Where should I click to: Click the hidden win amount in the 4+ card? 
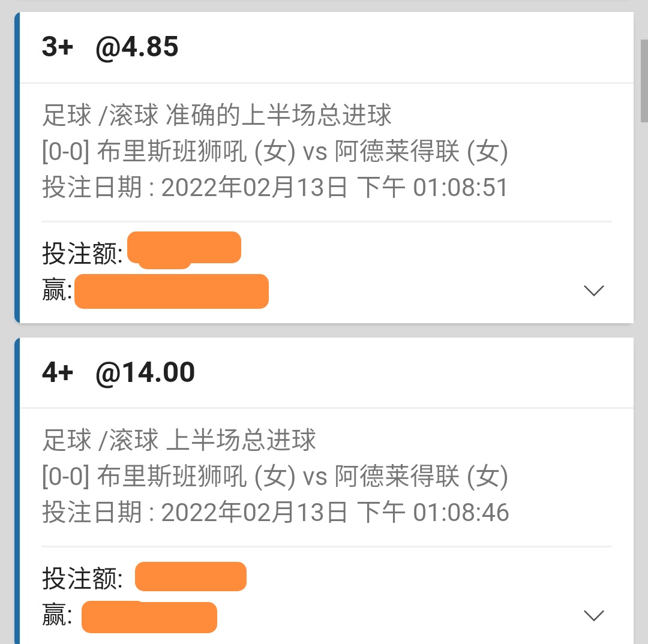(x=149, y=617)
